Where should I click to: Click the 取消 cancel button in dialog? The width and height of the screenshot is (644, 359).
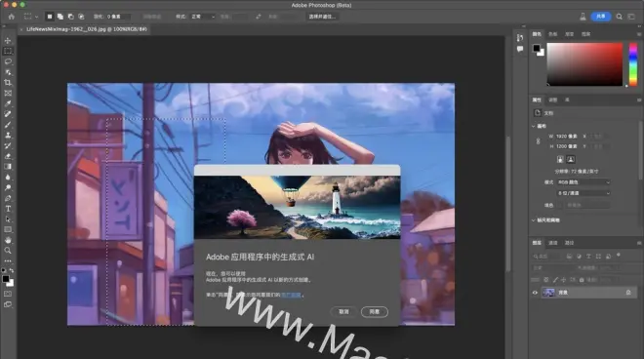(343, 312)
